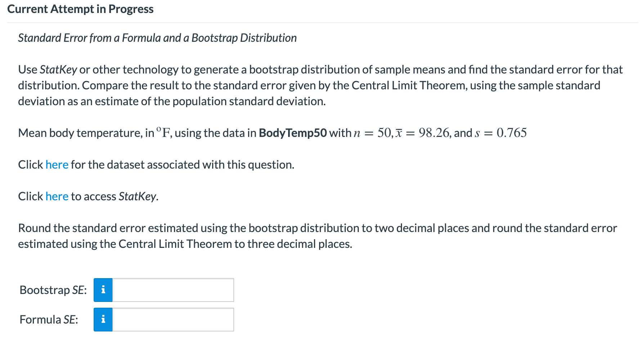The image size is (644, 343).
Task: Click the info icon beside Formula SE
Action: tap(103, 320)
